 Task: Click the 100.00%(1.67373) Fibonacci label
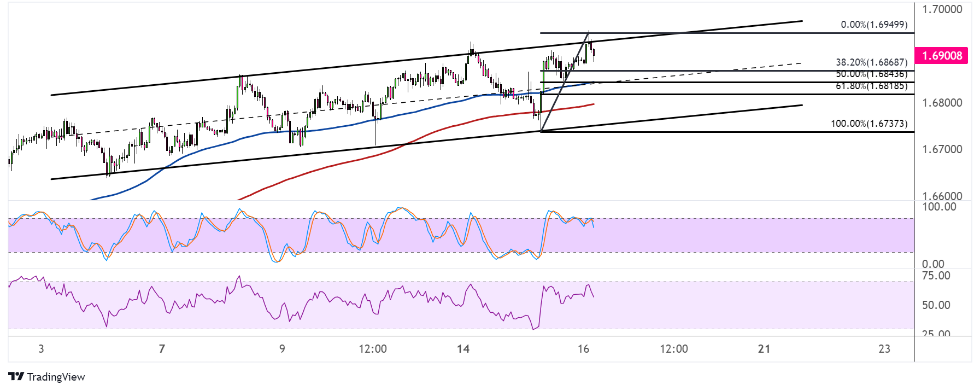[x=869, y=124]
